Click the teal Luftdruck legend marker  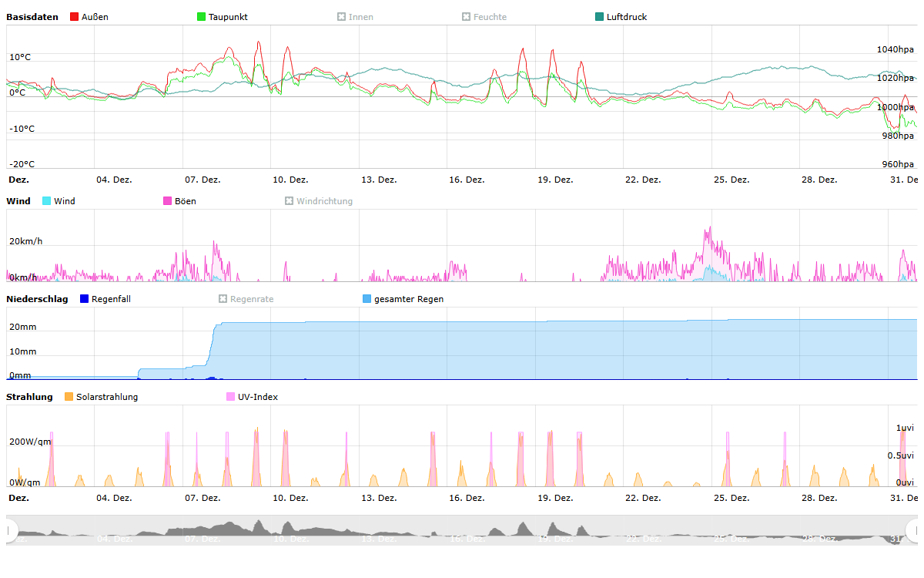point(600,17)
